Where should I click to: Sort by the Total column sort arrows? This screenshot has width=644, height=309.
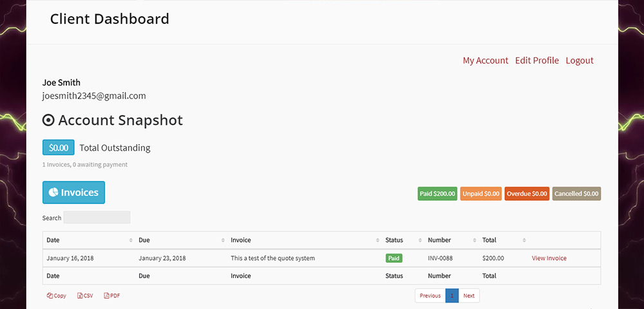coord(524,240)
